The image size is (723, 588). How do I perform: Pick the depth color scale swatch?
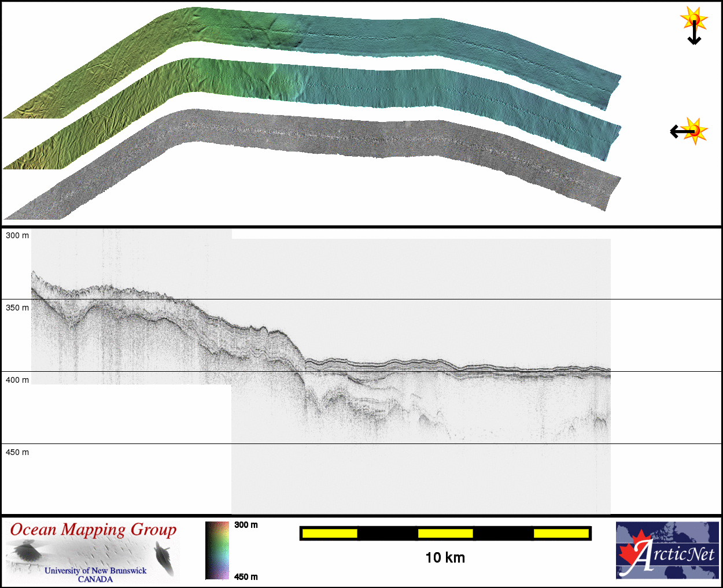click(x=217, y=550)
